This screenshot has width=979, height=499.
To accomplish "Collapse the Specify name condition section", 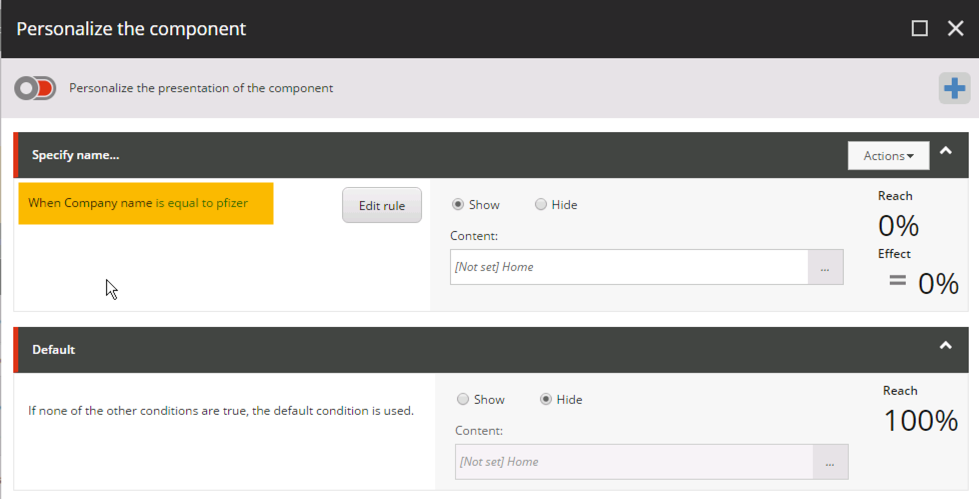I will [945, 152].
